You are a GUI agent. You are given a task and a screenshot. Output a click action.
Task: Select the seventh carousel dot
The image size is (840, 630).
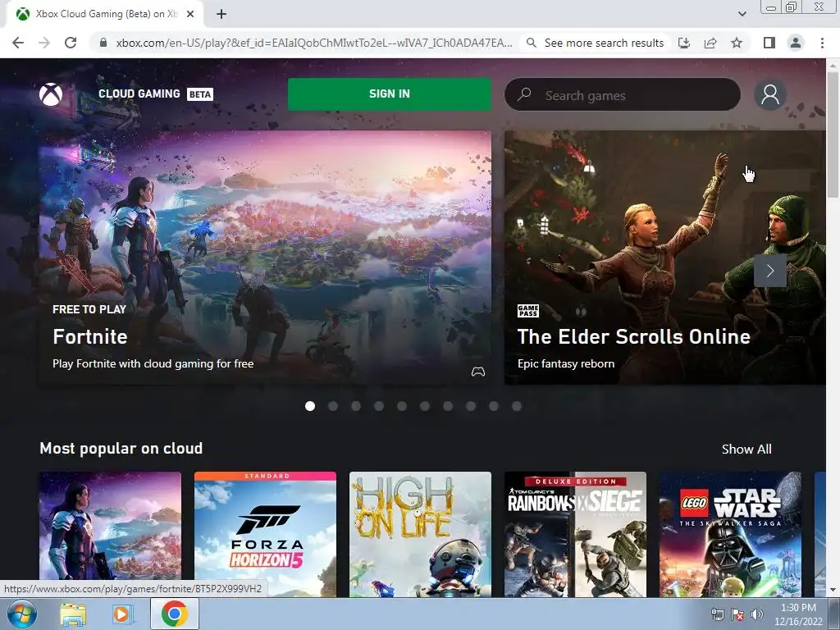448,406
